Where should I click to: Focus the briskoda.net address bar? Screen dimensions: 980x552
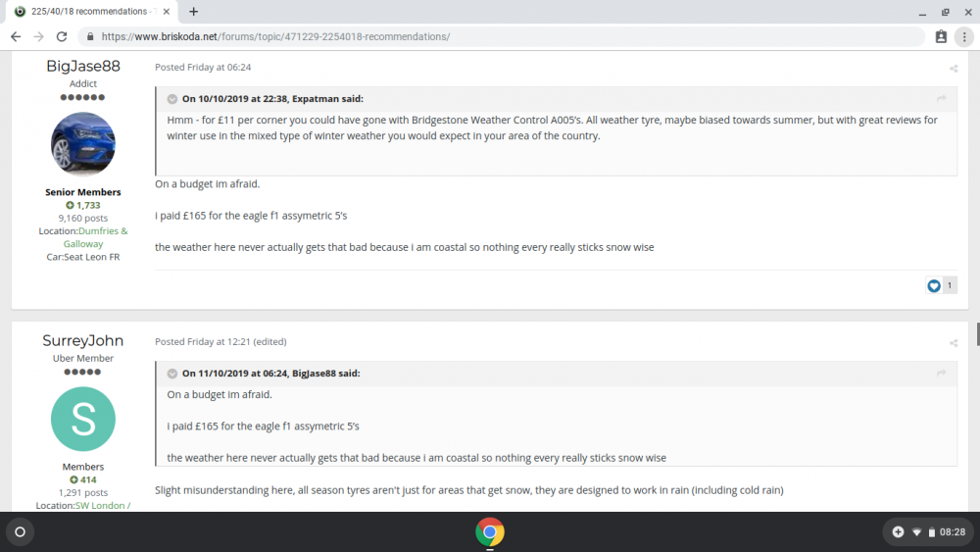pyautogui.click(x=500, y=37)
